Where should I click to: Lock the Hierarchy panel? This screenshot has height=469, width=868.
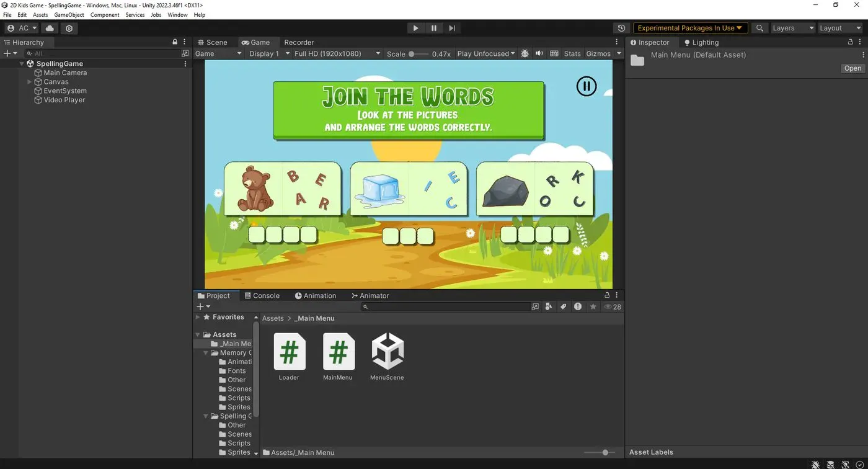point(175,42)
